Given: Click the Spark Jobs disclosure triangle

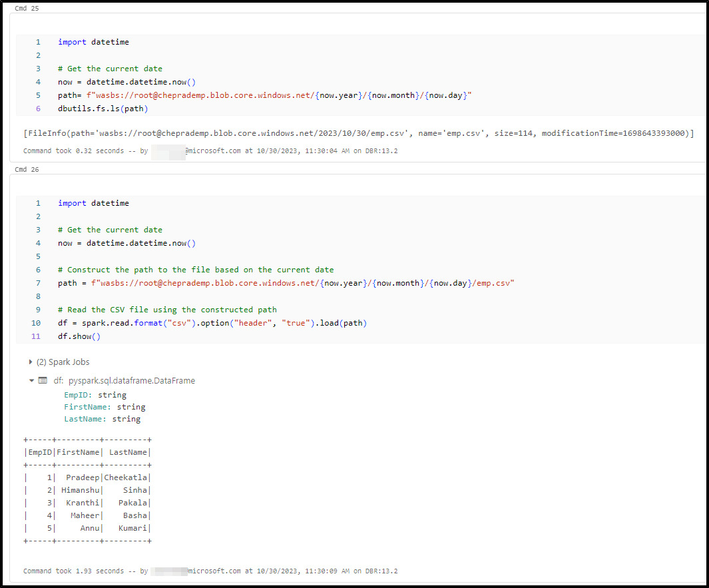Looking at the screenshot, I should 31,362.
